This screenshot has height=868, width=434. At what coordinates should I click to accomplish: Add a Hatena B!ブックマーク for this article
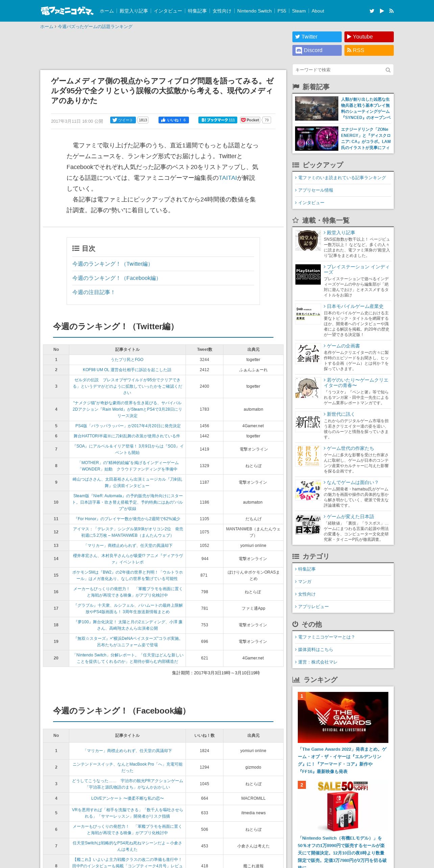(x=218, y=120)
